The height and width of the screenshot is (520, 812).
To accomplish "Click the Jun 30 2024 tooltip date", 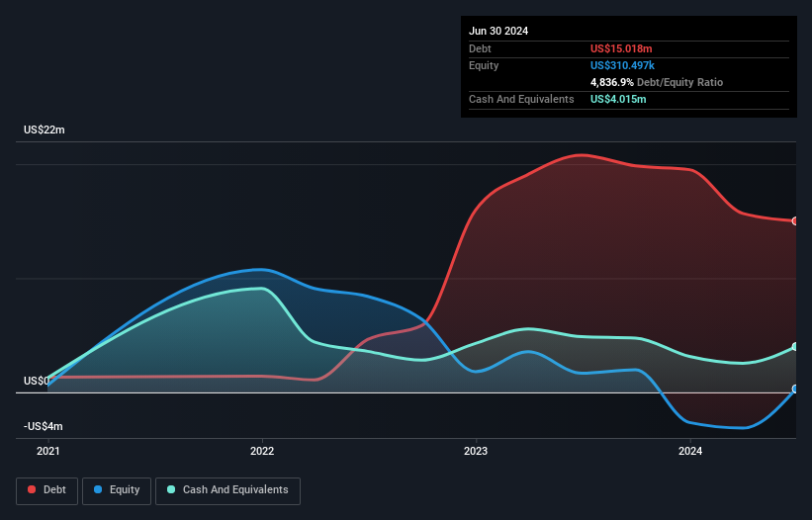I will [498, 31].
